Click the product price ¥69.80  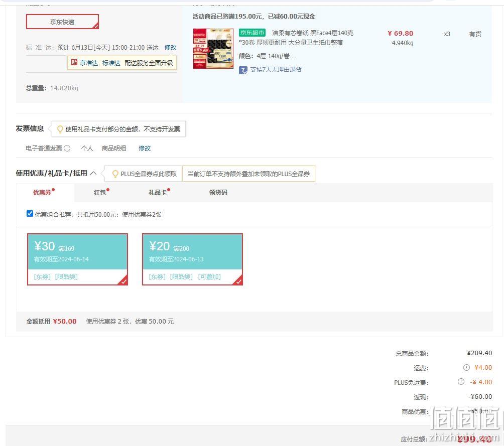pos(401,34)
